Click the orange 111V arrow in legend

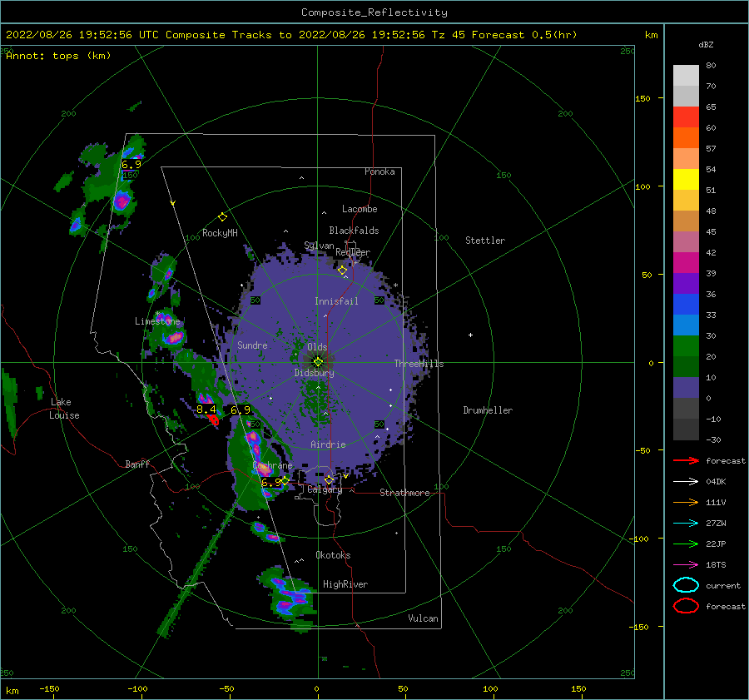pos(686,502)
